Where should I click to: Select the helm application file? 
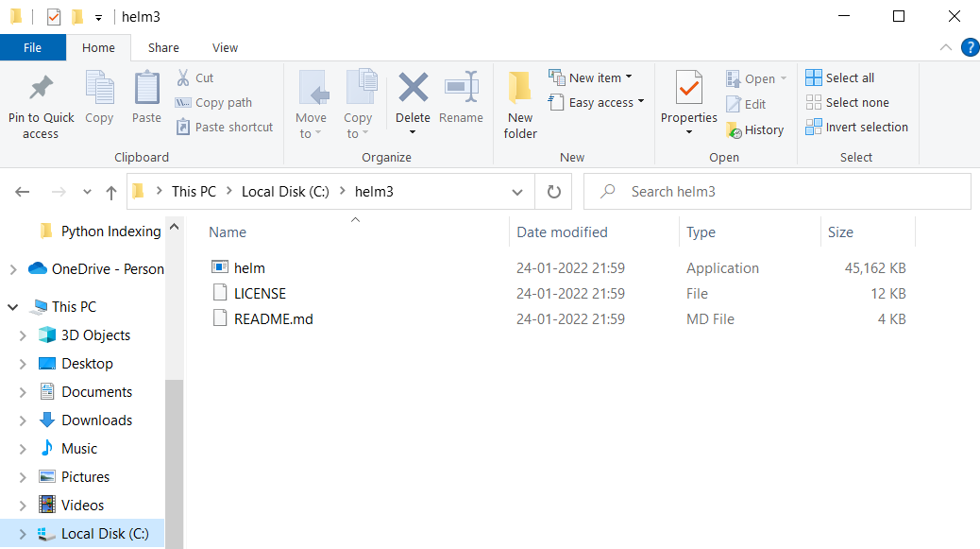coord(248,267)
